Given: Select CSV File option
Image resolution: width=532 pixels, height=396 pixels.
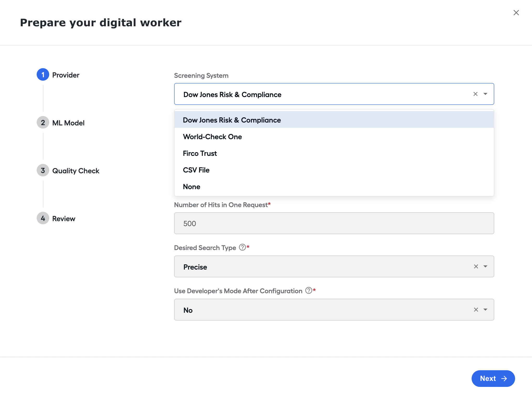Looking at the screenshot, I should coord(334,170).
